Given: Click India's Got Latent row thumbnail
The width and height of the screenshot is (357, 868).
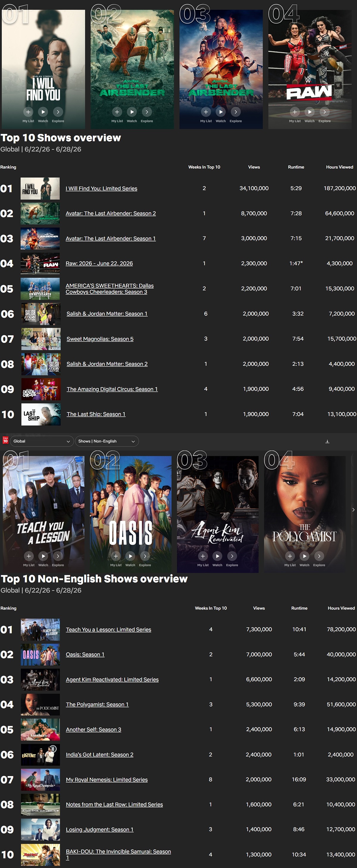Looking at the screenshot, I should pyautogui.click(x=40, y=754).
